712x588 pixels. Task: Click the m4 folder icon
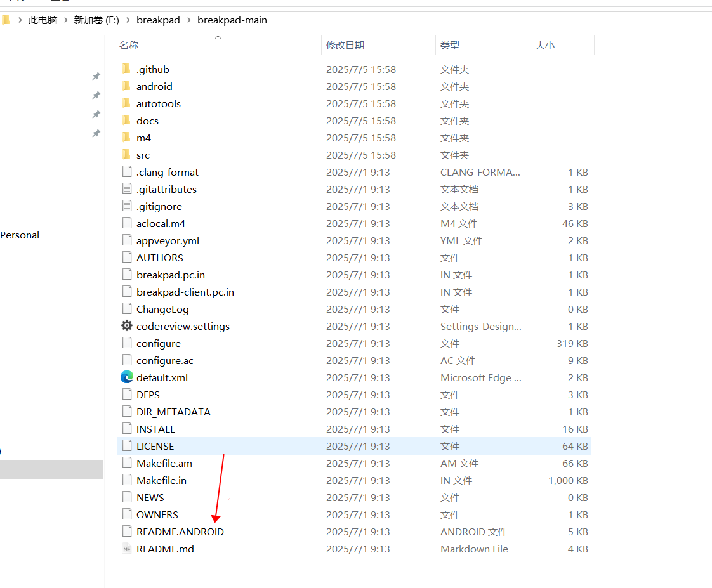click(127, 138)
